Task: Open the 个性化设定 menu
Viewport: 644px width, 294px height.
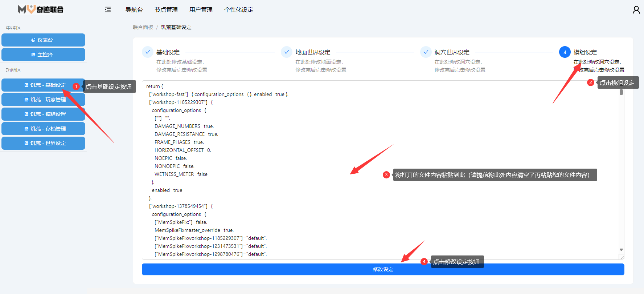Action: [x=239, y=10]
